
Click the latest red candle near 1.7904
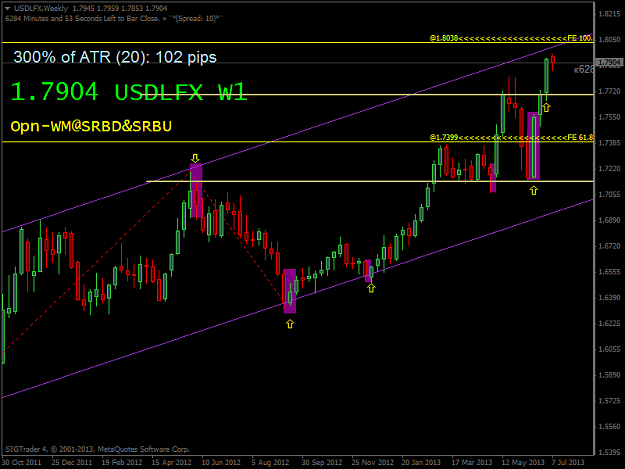pyautogui.click(x=553, y=62)
